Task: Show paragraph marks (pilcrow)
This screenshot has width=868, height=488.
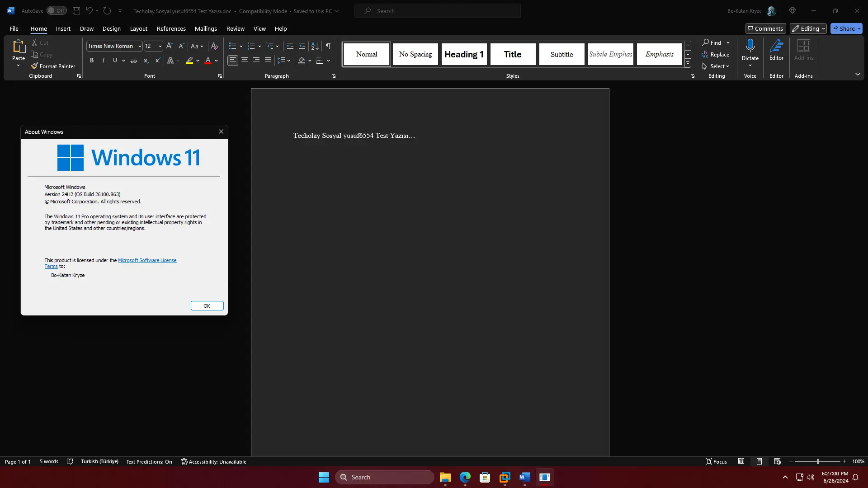Action: (x=328, y=46)
